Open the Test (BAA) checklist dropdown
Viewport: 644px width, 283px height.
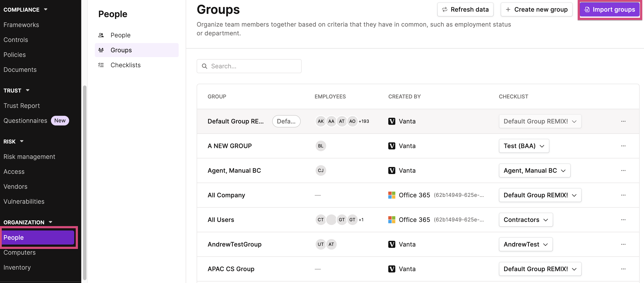(524, 146)
